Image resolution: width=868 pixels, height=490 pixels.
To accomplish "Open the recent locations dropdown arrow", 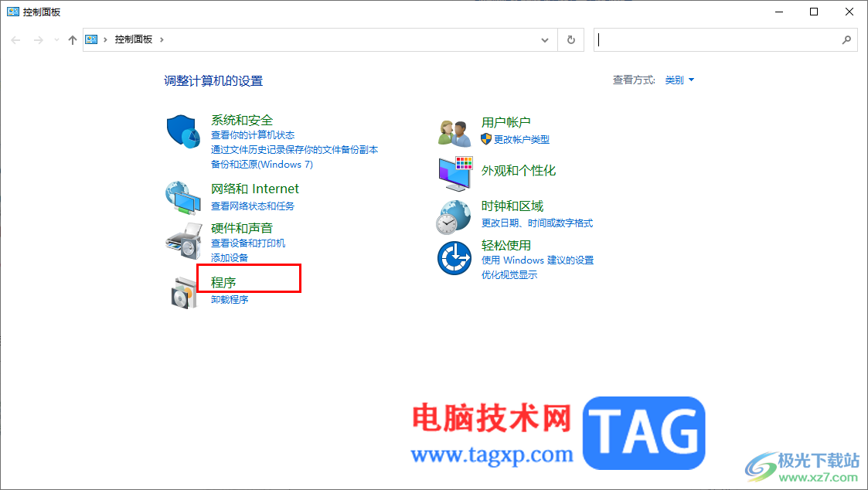I will 56,40.
